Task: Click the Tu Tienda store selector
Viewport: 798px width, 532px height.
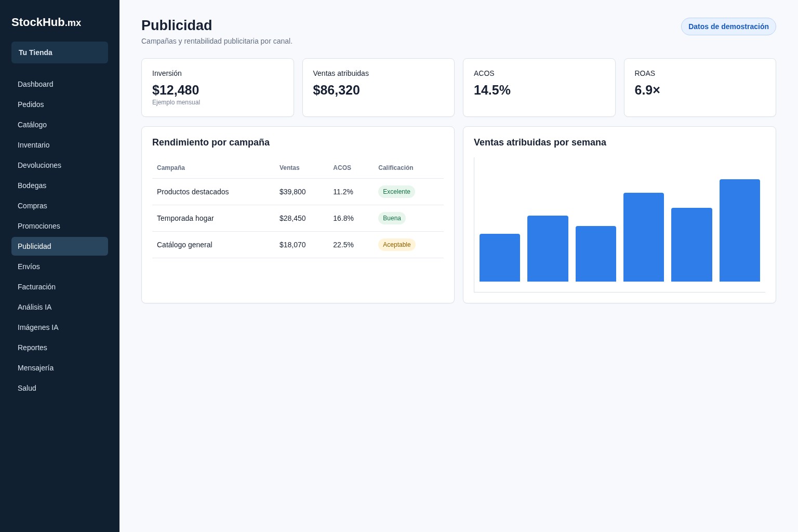Action: pyautogui.click(x=60, y=52)
